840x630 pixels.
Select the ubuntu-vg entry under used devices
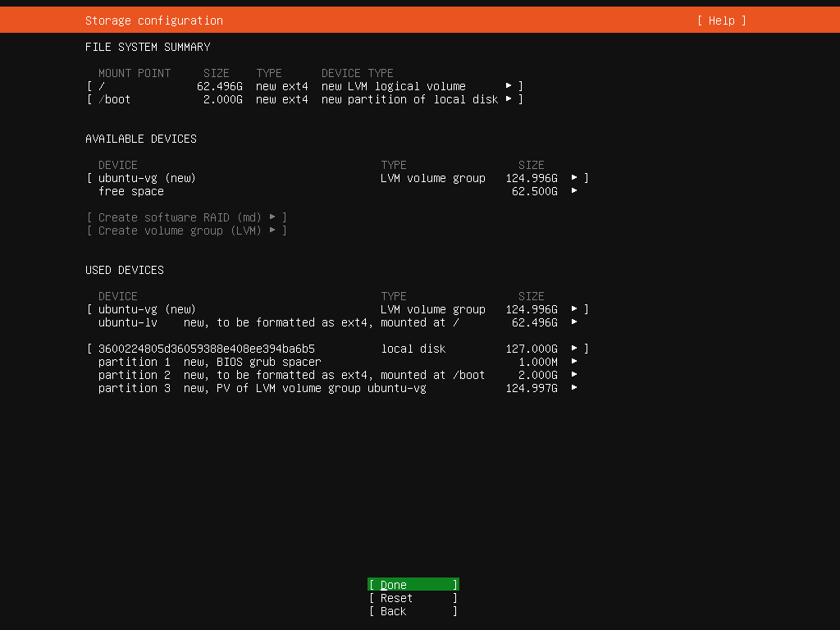coord(147,309)
